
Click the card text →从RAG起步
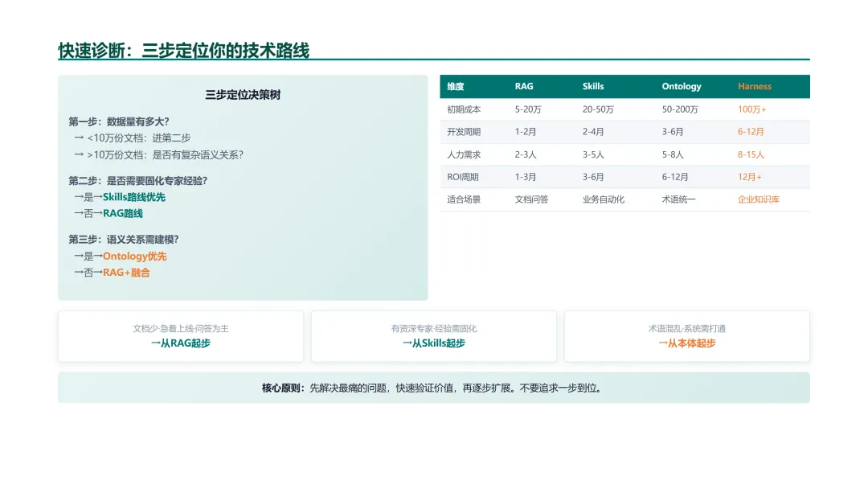coord(181,343)
